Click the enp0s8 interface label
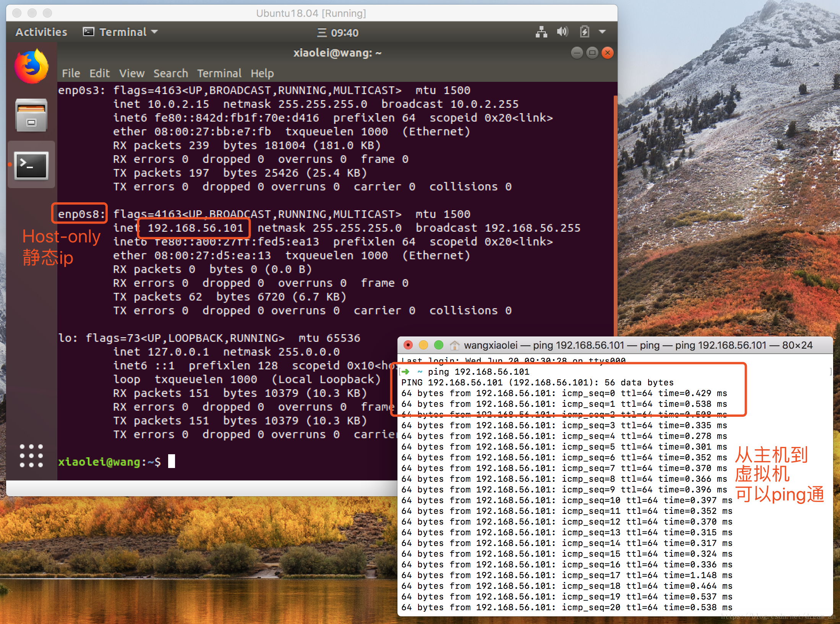Image resolution: width=840 pixels, height=624 pixels. point(81,214)
